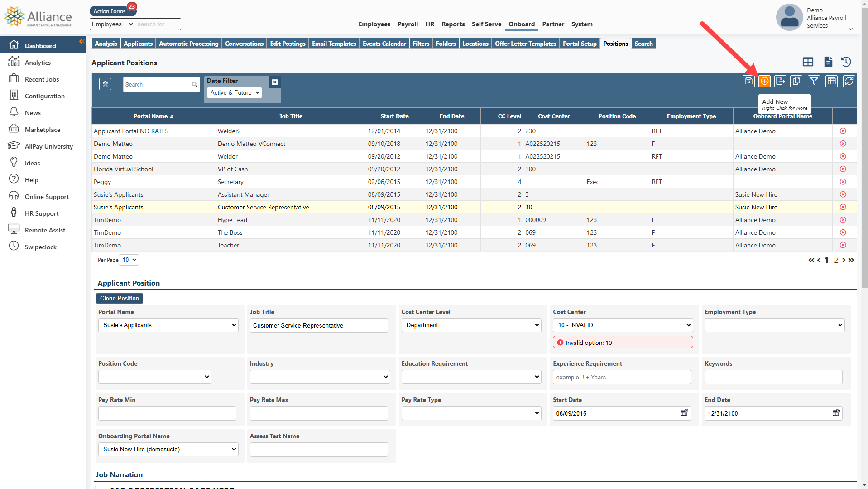Viewport: 868px width, 489px height.
Task: Click the export document icon in toolbar
Action: (780, 81)
